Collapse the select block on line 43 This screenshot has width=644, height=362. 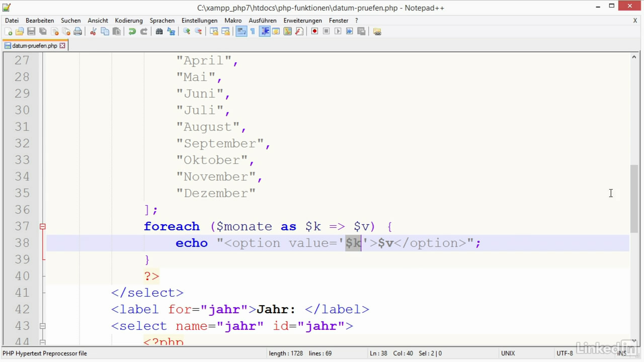tap(43, 326)
